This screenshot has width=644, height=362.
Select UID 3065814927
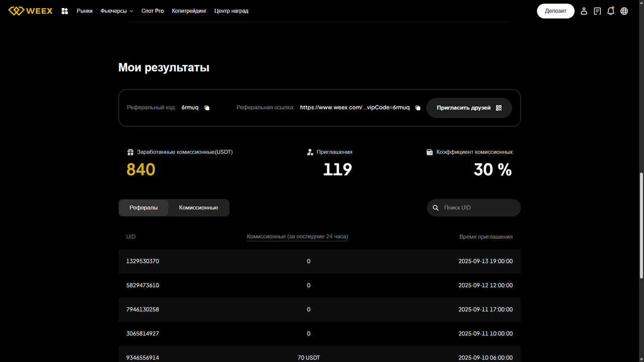pyautogui.click(x=142, y=334)
